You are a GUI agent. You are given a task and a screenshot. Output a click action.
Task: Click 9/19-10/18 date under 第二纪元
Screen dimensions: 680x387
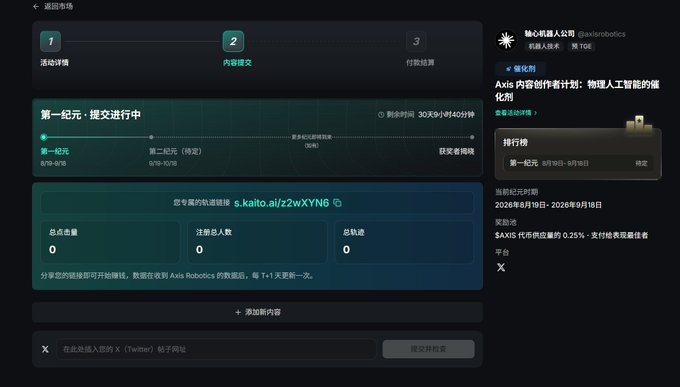click(x=163, y=164)
